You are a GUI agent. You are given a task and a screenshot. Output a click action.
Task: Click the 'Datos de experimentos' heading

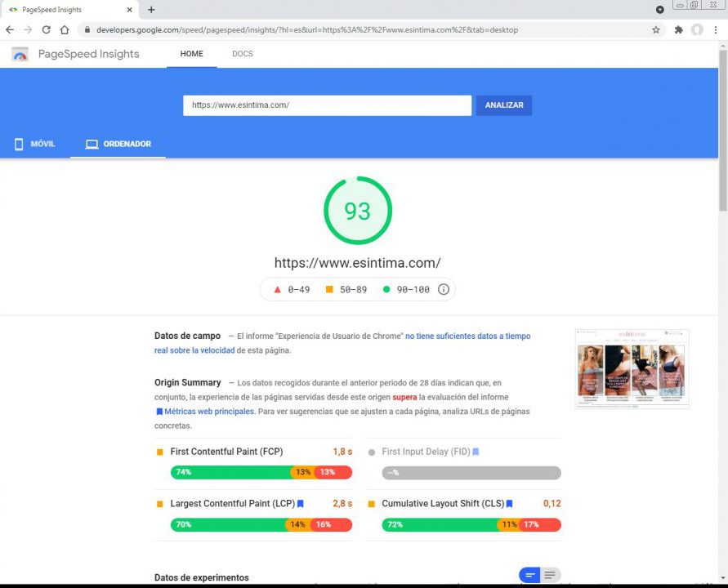pos(202,577)
